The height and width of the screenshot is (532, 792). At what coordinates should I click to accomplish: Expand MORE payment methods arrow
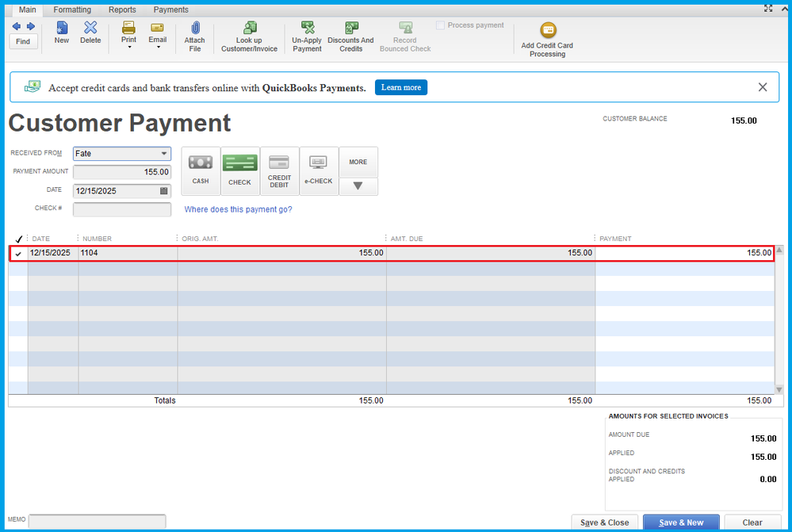358,186
